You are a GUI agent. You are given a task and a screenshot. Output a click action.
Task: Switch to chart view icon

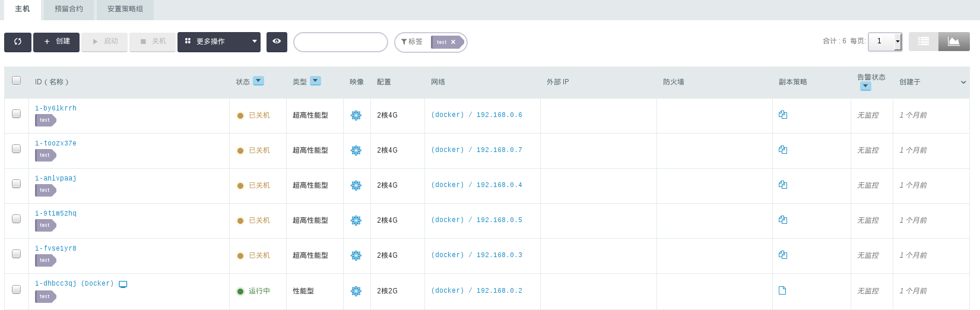click(x=954, y=41)
